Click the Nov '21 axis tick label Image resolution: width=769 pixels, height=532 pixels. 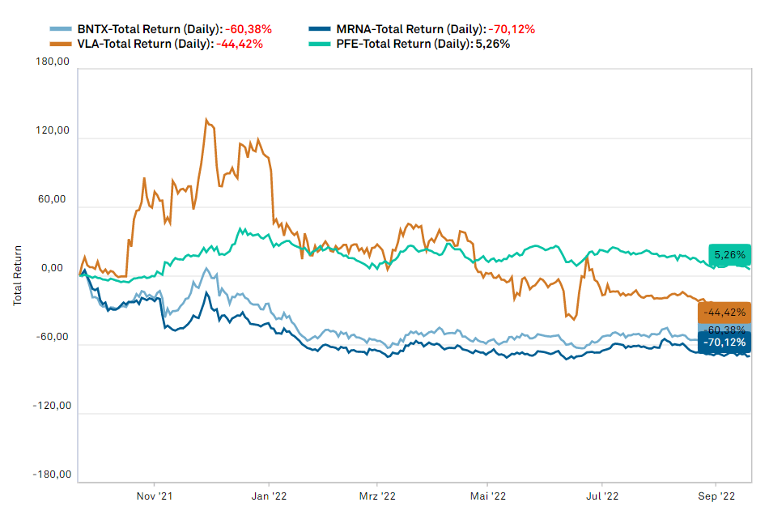[155, 496]
